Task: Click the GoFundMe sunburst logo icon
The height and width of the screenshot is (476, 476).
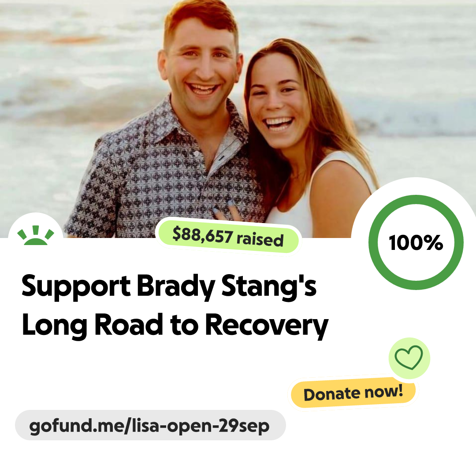Action: (36, 235)
